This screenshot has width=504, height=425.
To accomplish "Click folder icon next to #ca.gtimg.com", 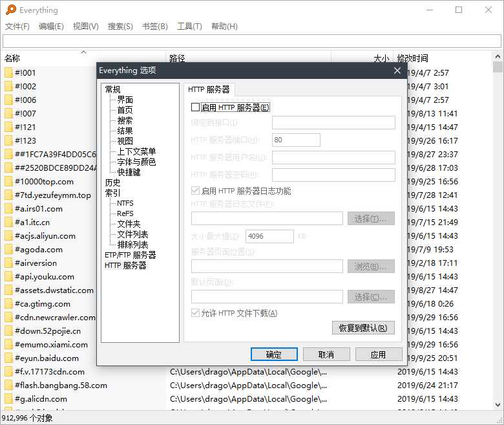I will pos(8,303).
